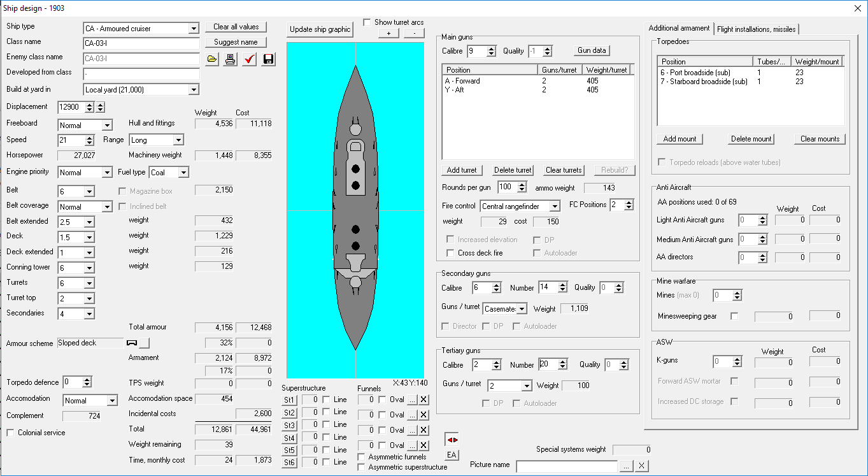Click the printer icon to print the design
Screen dimensions: 868x476
(231, 59)
